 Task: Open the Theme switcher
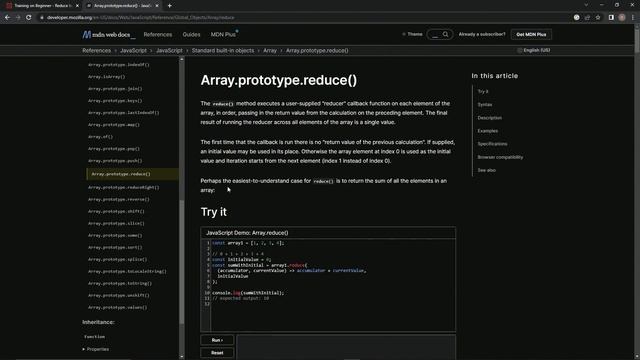click(413, 34)
